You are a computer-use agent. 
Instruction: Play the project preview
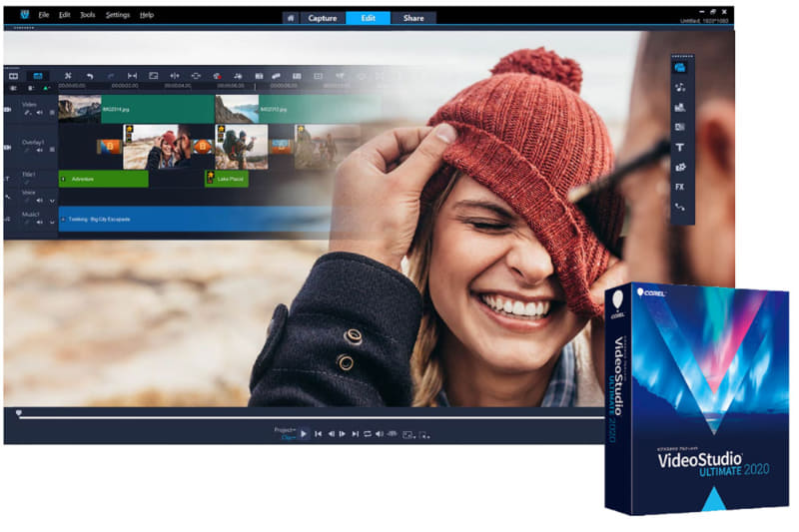click(304, 434)
